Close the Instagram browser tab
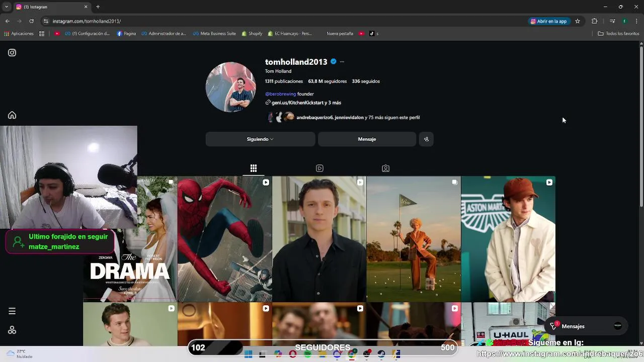 point(86,7)
